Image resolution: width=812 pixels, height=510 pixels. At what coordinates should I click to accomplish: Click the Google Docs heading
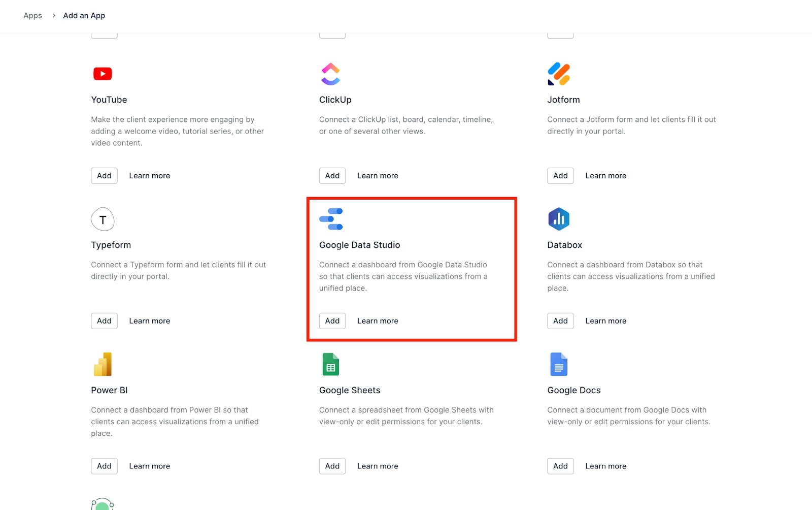pyautogui.click(x=573, y=390)
